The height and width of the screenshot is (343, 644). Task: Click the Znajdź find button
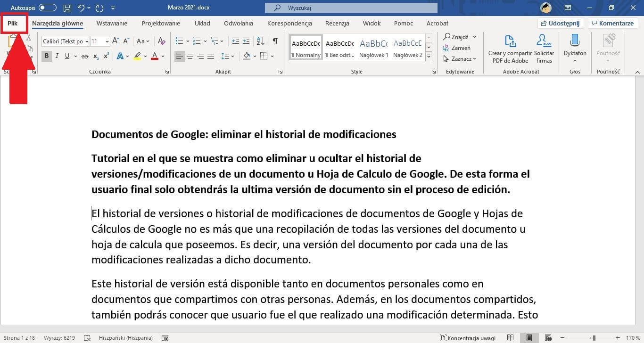[x=455, y=37]
